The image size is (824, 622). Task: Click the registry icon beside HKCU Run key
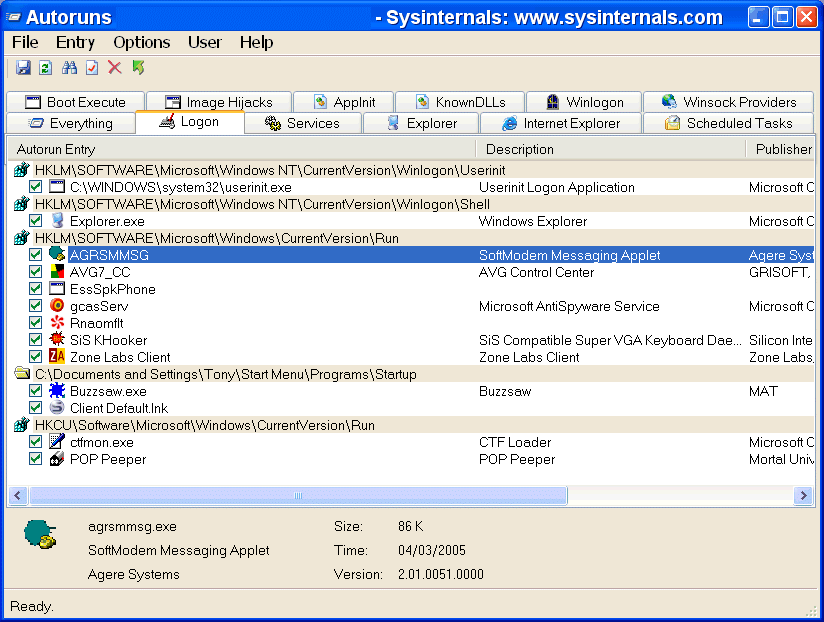click(22, 424)
